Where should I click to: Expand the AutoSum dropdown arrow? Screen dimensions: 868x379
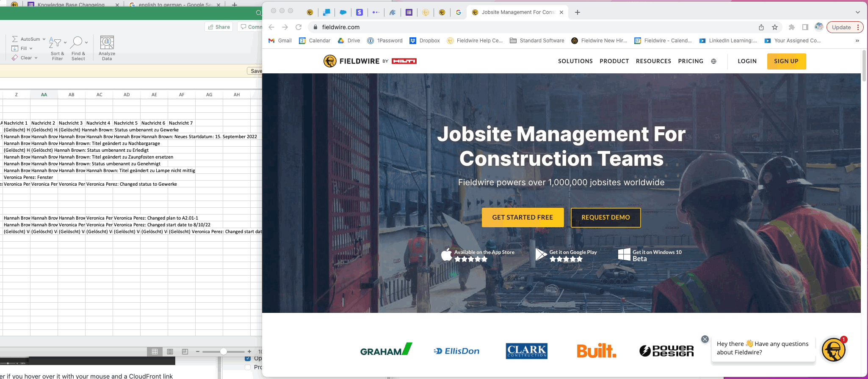pos(44,39)
